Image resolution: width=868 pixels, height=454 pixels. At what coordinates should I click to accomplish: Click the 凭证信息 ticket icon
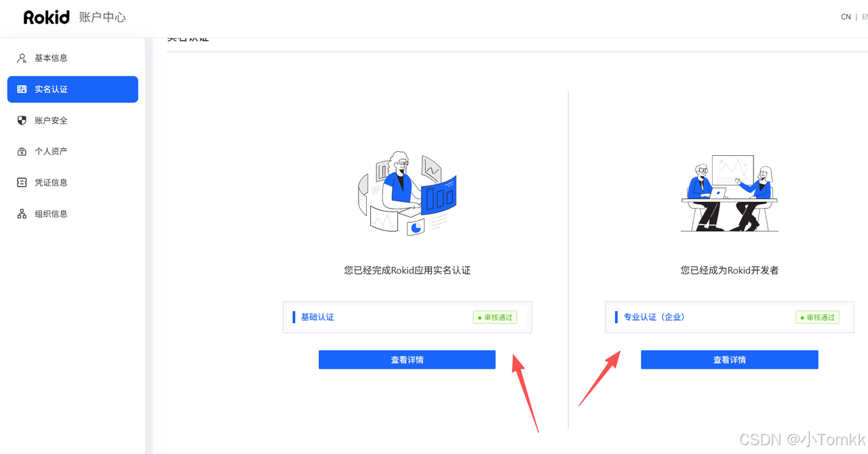[22, 183]
